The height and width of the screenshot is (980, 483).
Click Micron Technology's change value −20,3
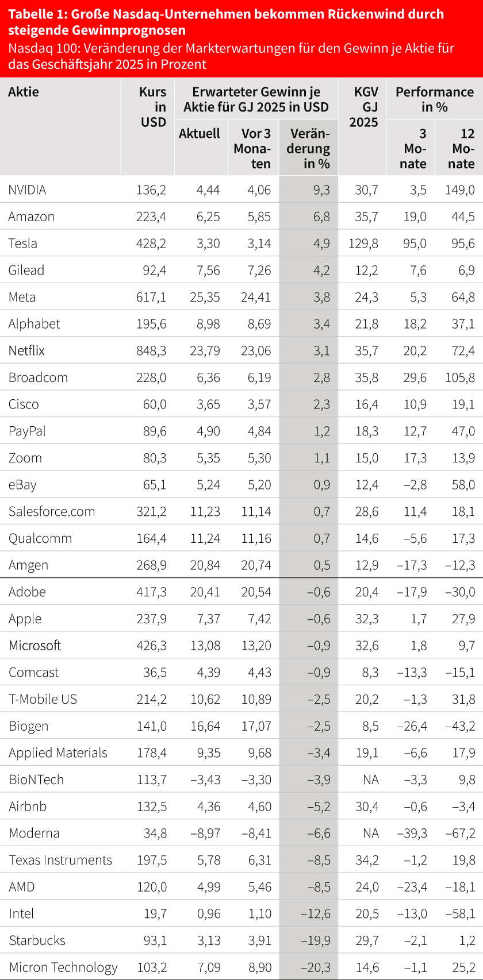pos(315,967)
